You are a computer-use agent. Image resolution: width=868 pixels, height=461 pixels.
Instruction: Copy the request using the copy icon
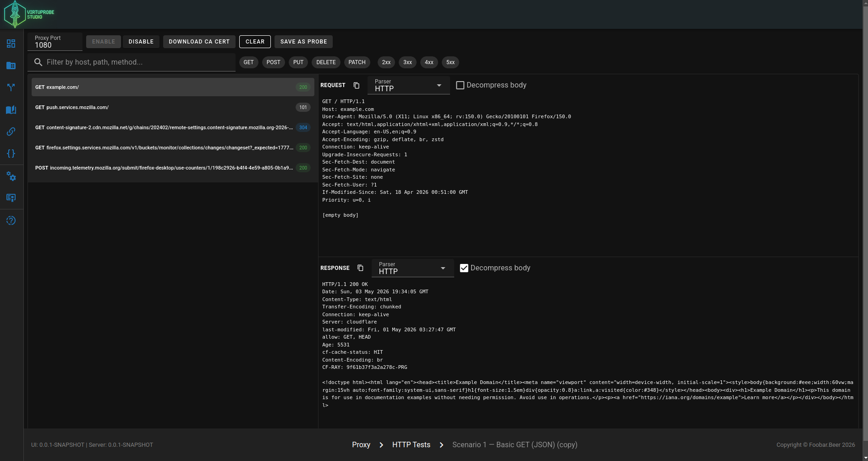pyautogui.click(x=357, y=85)
